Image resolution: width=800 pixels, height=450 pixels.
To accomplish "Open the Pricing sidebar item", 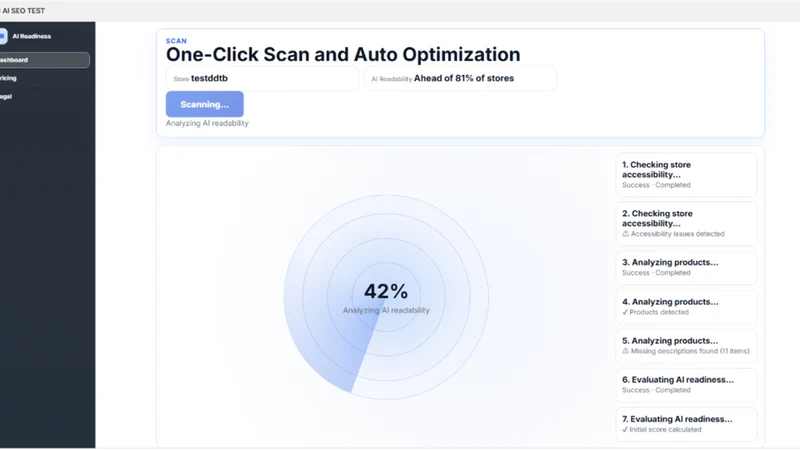I will coord(8,78).
